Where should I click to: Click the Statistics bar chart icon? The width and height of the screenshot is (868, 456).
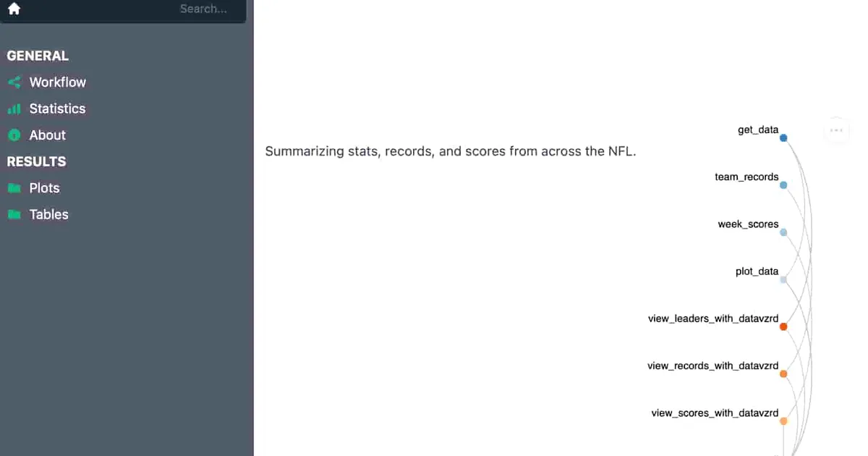pos(14,109)
